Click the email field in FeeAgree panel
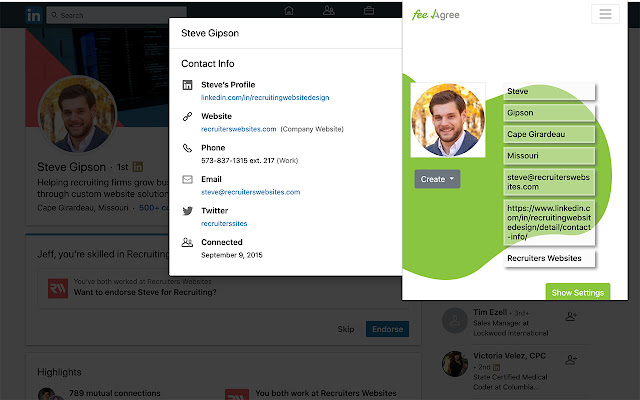640x400 pixels. [x=549, y=182]
